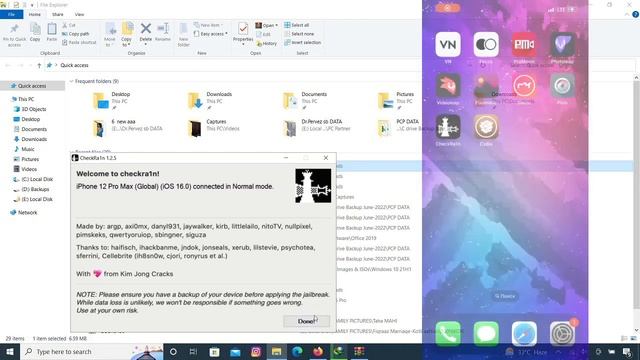Open the red PMG app icon on the phone

(524, 44)
